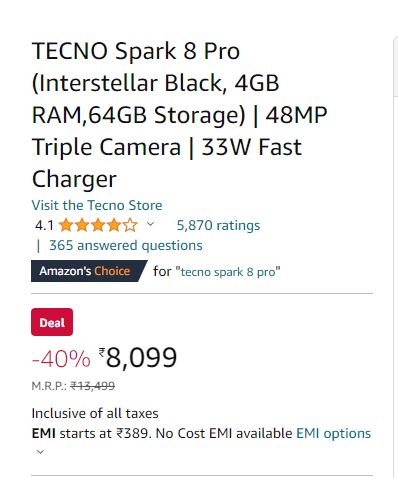Screen dimensions: 398x478
Task: Expand the star rating breakdown chevron
Action: click(x=150, y=224)
